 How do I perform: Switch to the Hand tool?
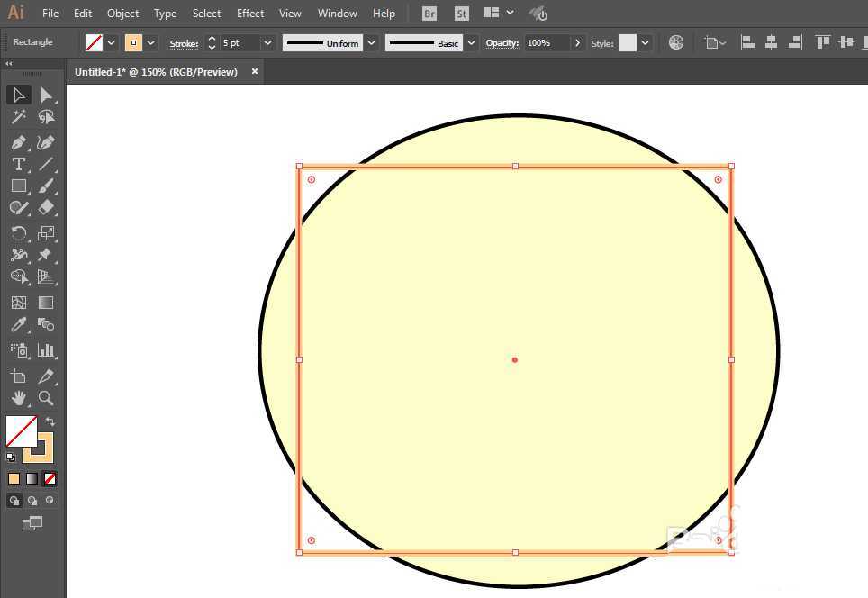[18, 397]
